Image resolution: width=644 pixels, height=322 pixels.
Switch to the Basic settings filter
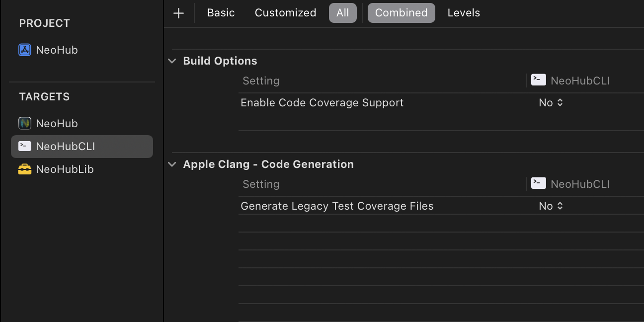(221, 13)
